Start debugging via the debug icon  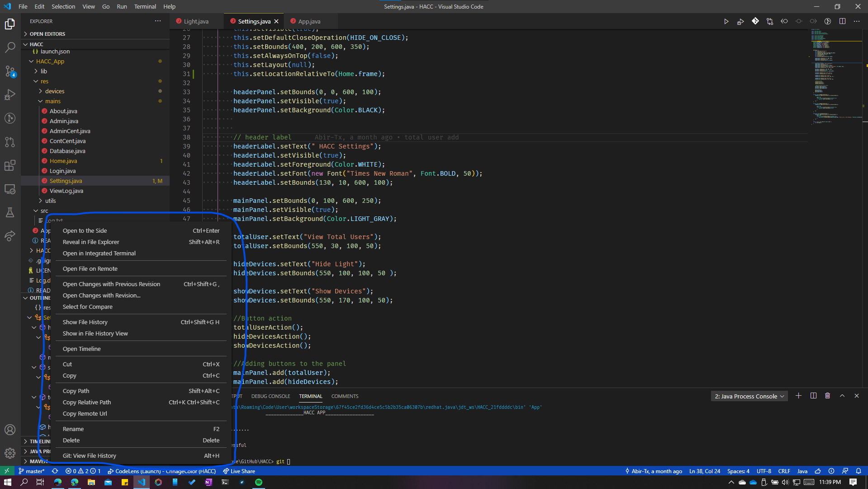(x=740, y=21)
